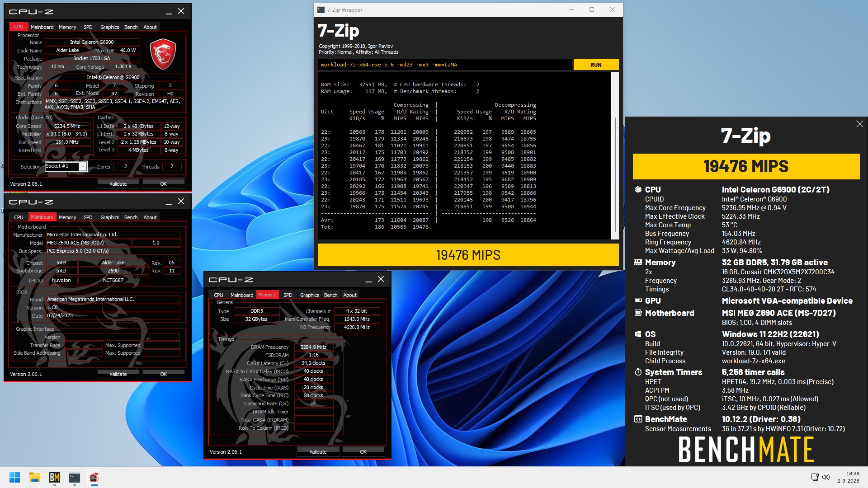The height and width of the screenshot is (488, 868).
Task: Click the 5,256 timer calls text
Action: point(753,372)
